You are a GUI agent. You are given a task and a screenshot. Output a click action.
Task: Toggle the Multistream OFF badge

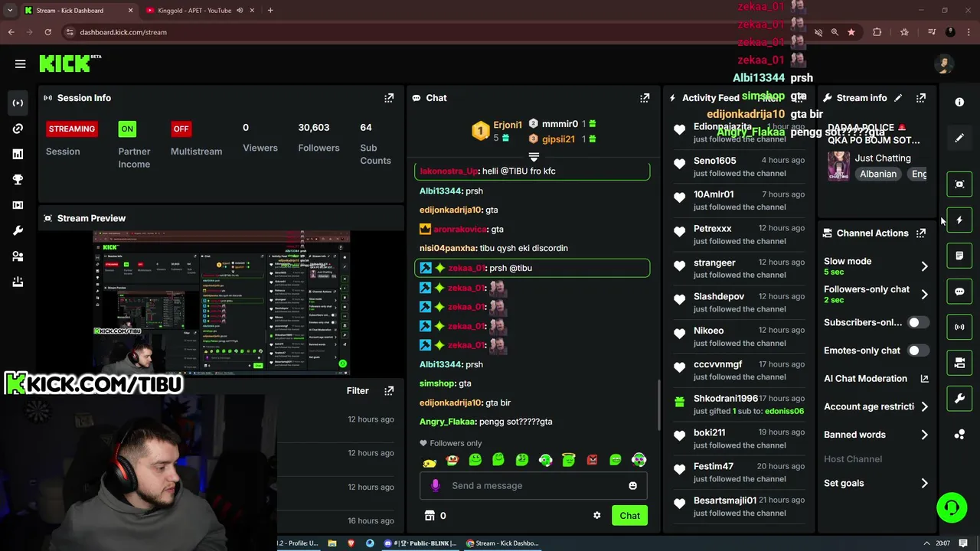pos(181,129)
